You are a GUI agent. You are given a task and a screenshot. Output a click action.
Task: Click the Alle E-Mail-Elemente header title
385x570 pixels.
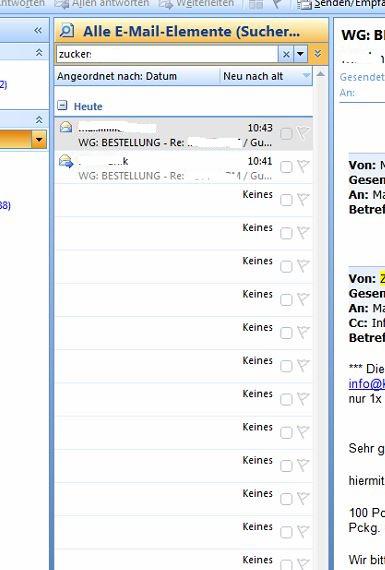coord(192,32)
